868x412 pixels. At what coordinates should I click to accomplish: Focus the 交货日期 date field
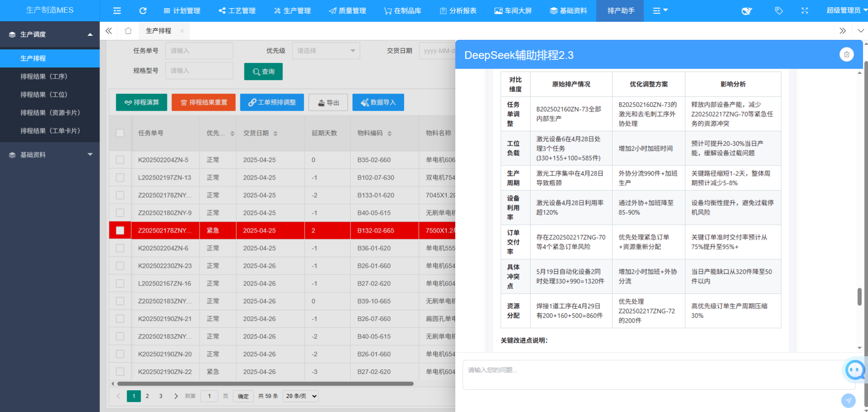click(437, 51)
